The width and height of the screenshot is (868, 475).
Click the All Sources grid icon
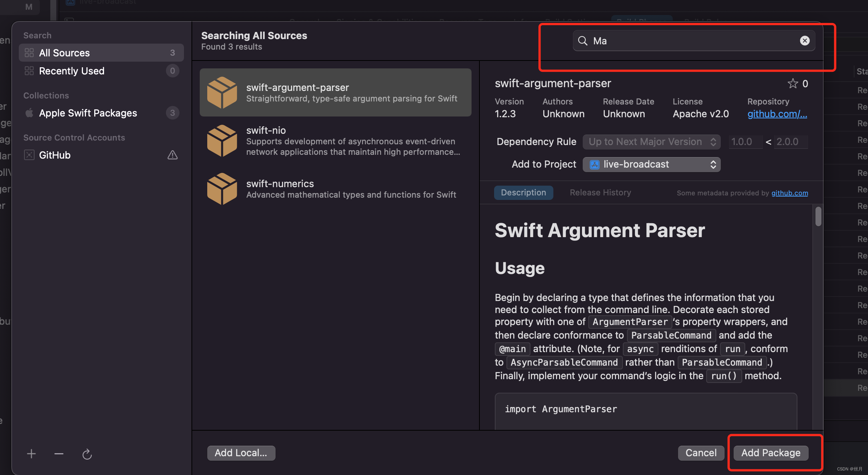point(29,53)
